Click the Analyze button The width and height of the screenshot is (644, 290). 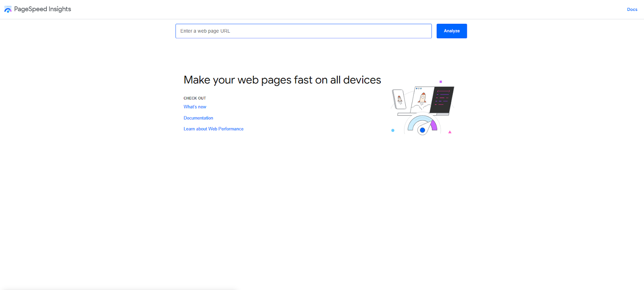[x=452, y=31]
